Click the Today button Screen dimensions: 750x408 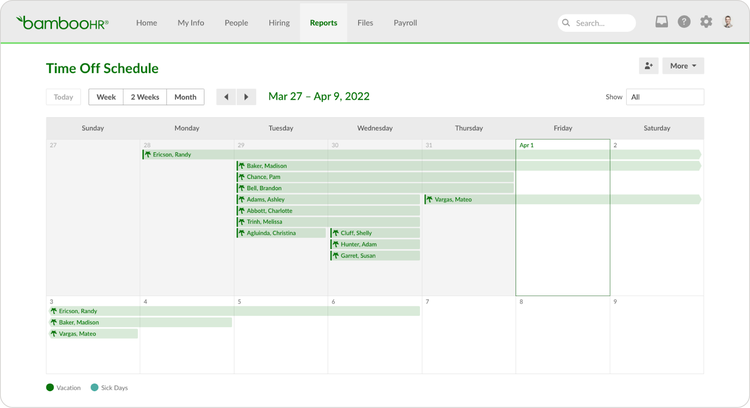click(64, 97)
